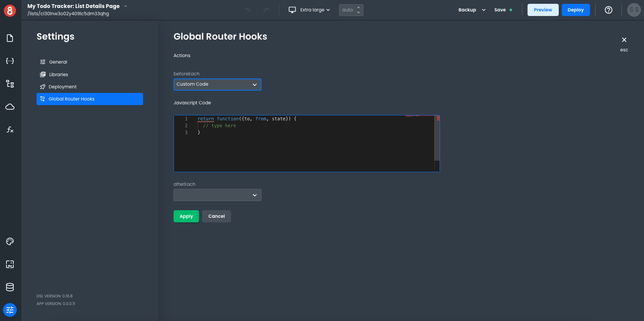Open the Extra large screen size dropdown

309,10
